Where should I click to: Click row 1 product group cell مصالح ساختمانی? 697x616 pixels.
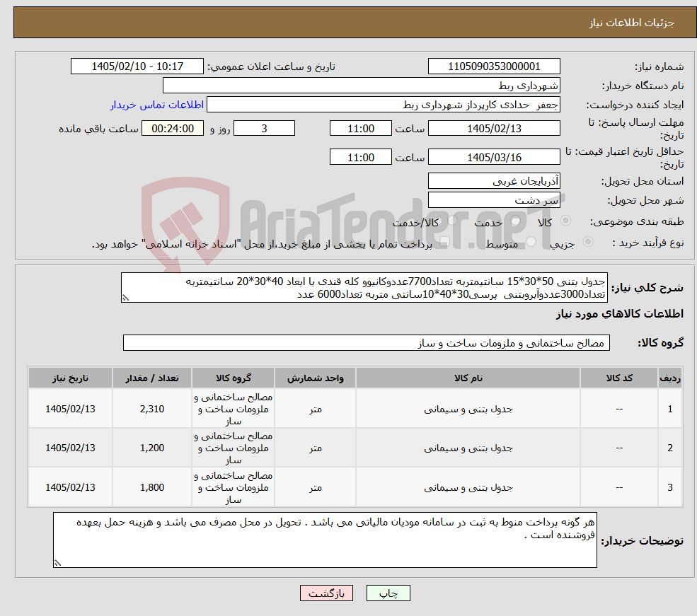[233, 409]
